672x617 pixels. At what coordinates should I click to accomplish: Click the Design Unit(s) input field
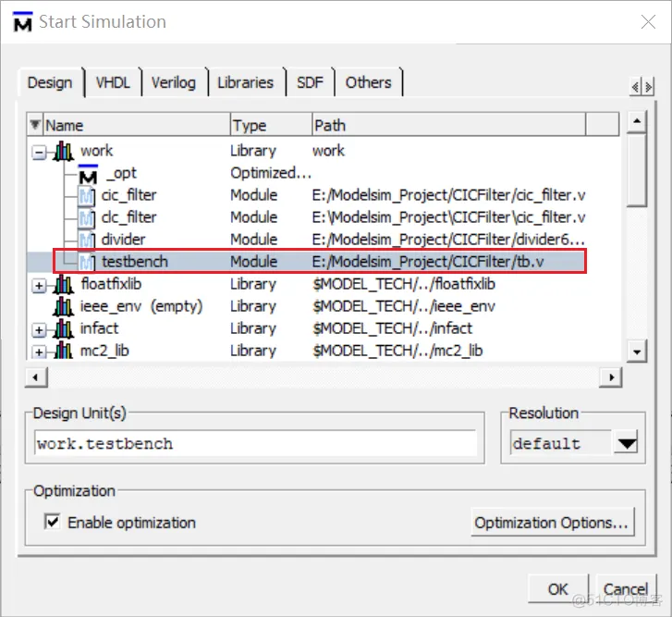[x=255, y=443]
